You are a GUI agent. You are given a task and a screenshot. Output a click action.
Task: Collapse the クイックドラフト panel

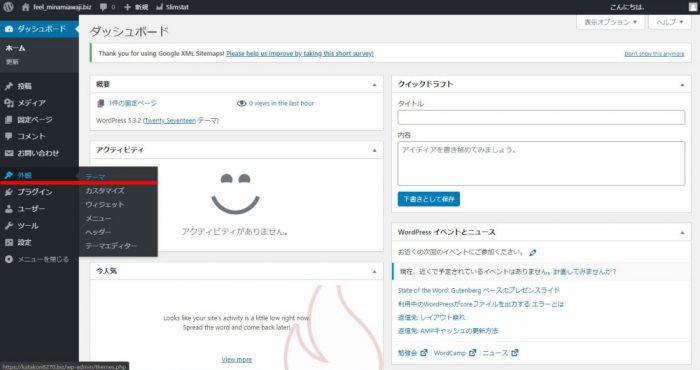(682, 85)
